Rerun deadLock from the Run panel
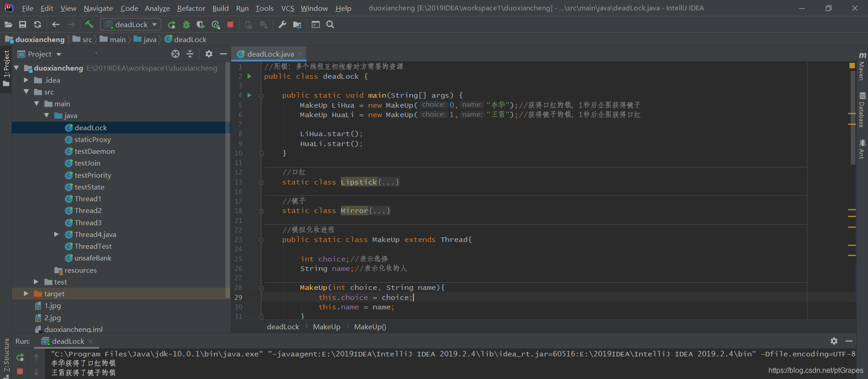 click(x=20, y=357)
